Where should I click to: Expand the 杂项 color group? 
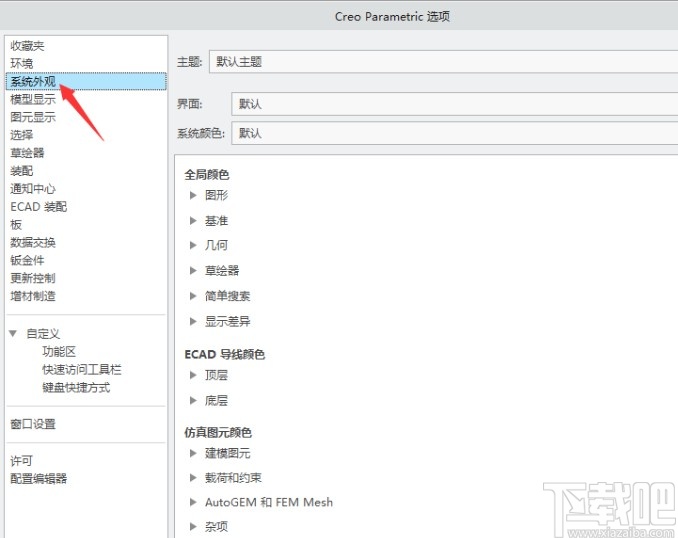click(193, 526)
